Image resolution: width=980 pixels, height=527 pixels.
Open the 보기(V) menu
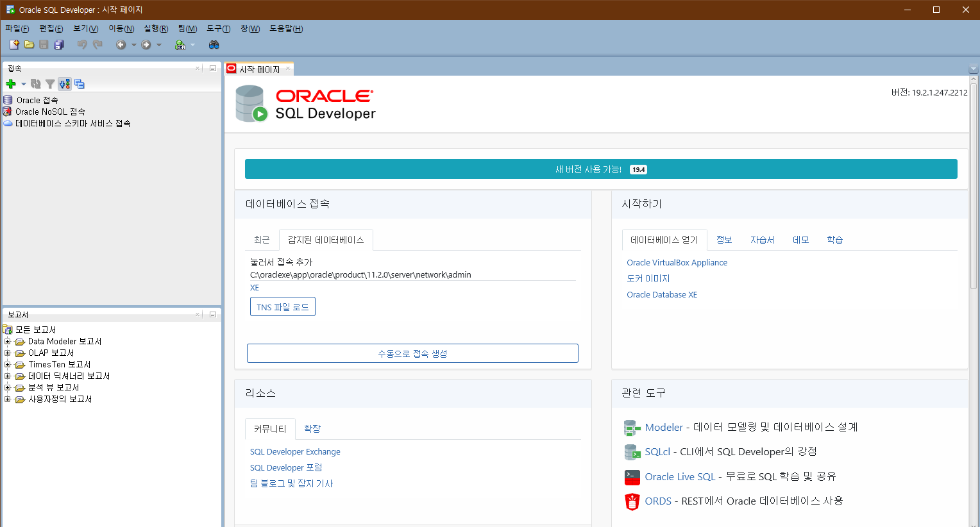point(86,29)
